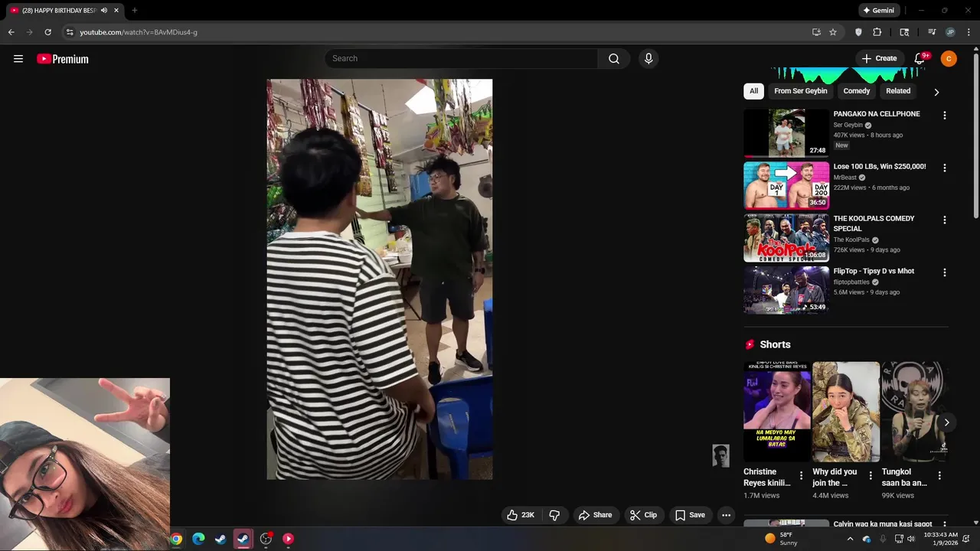
Task: Like the video with thumbs up
Action: click(x=521, y=515)
